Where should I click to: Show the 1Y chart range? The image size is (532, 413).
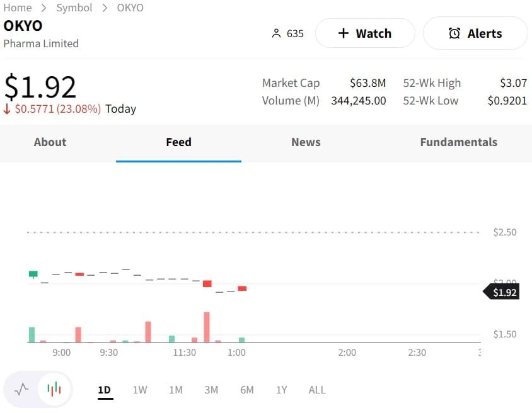click(281, 390)
